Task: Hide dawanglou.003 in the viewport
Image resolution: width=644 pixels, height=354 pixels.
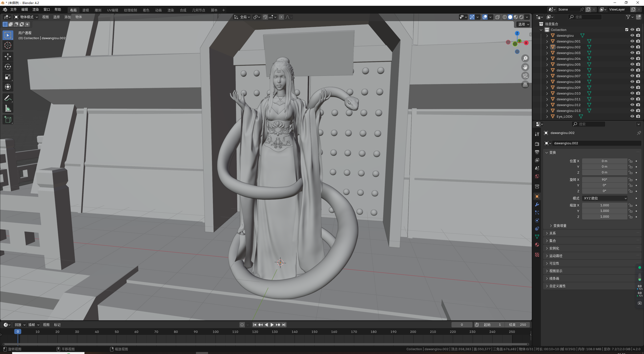Action: coord(632,53)
